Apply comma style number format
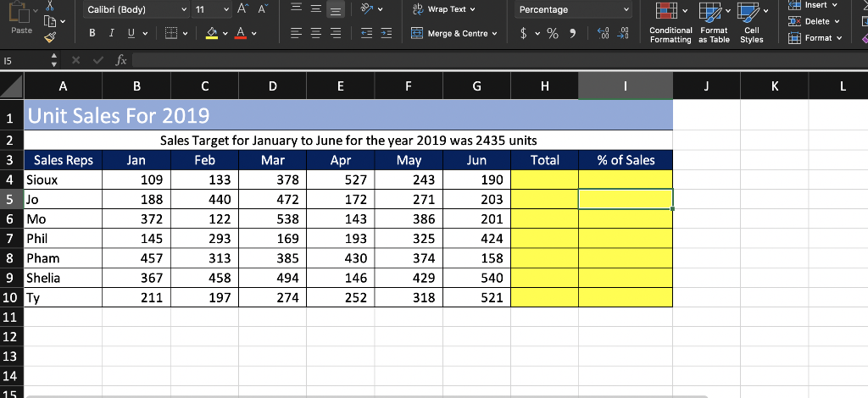The image size is (868, 398). pyautogui.click(x=573, y=33)
